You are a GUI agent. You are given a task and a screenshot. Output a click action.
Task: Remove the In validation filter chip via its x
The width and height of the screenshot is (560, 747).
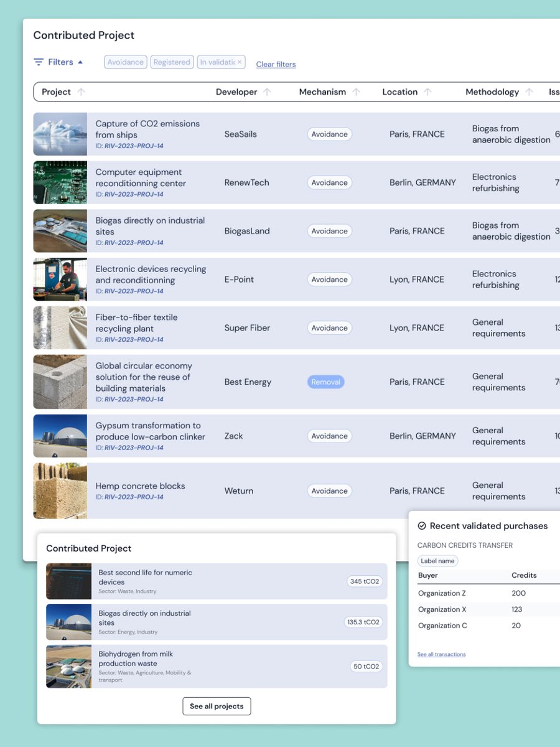click(x=239, y=62)
